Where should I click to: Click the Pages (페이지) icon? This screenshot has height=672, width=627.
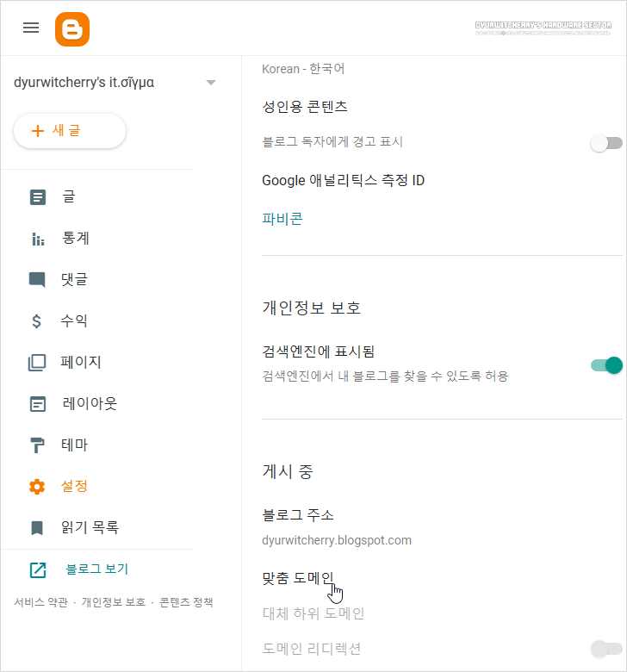coord(37,363)
